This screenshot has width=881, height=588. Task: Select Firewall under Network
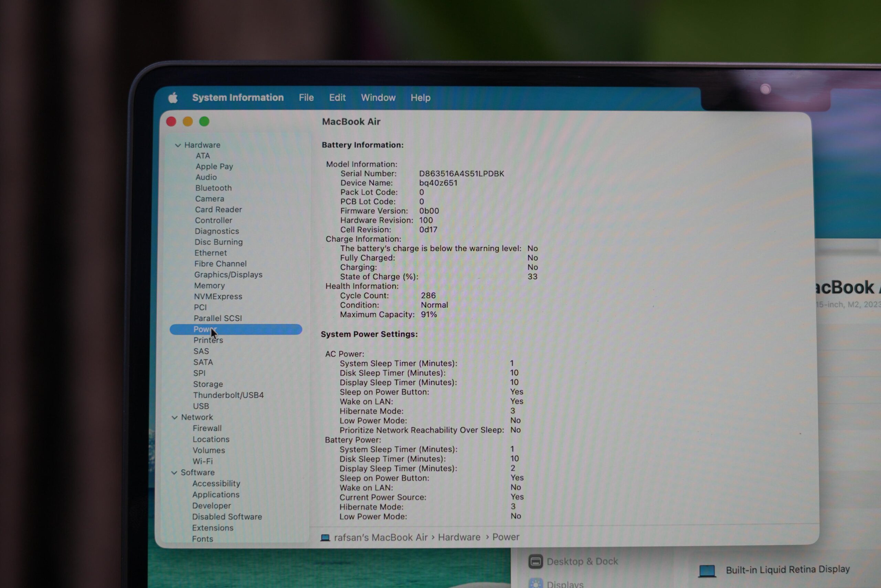(207, 428)
